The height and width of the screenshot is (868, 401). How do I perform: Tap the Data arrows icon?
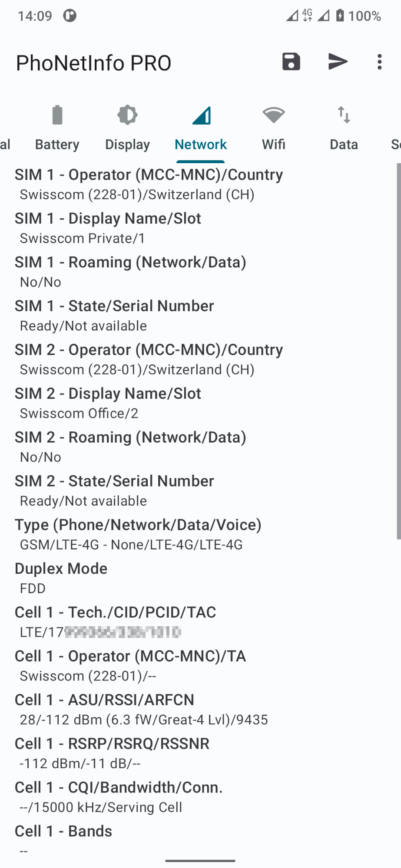pos(344,115)
